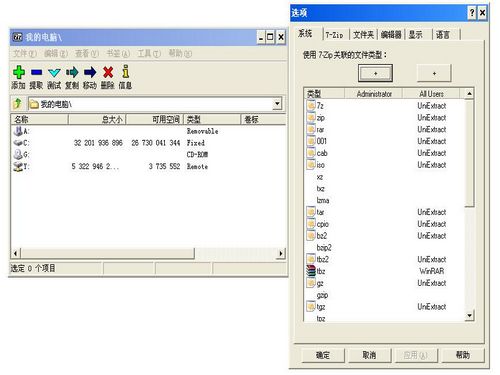Switch to the 7-Zip tab
Viewport: 500px width, 375px height.
(x=334, y=35)
